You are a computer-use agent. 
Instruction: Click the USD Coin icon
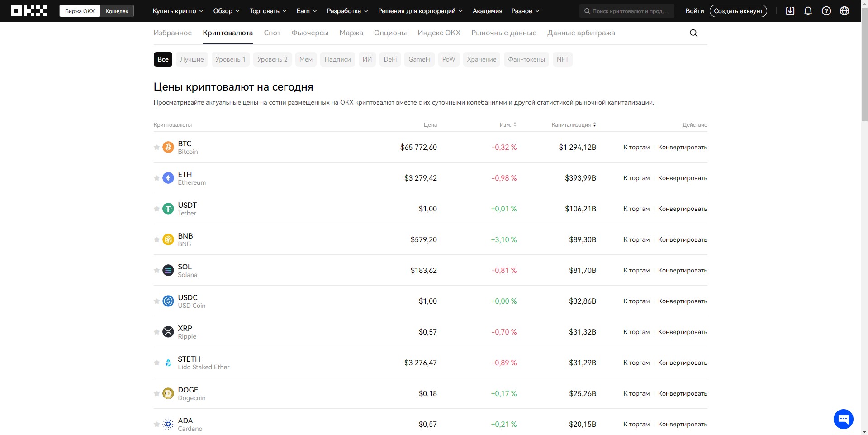pyautogui.click(x=168, y=301)
